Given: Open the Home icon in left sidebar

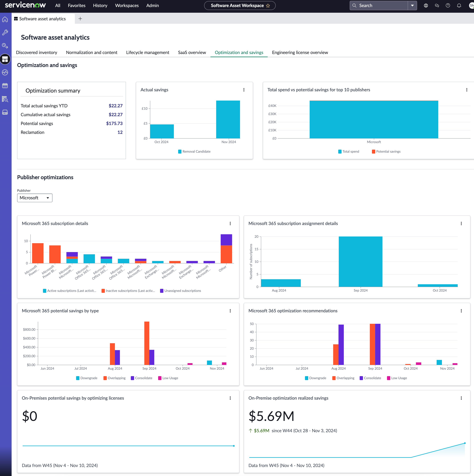Looking at the screenshot, I should click(5, 19).
